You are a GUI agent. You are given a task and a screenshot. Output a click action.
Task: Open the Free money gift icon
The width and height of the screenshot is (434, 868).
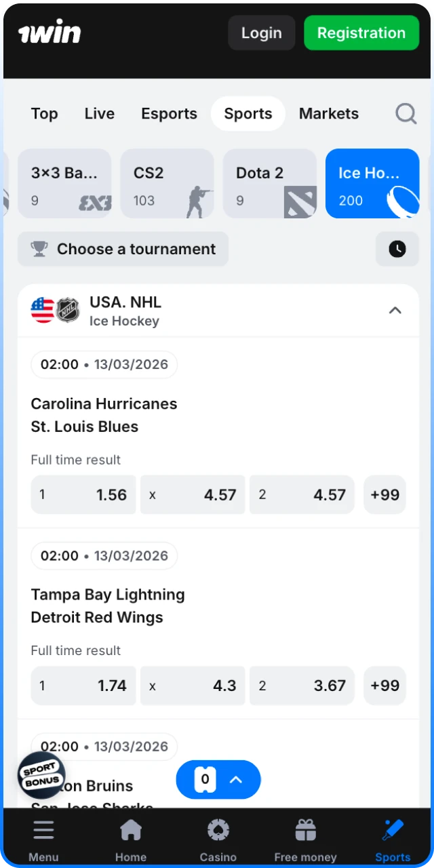(x=305, y=840)
